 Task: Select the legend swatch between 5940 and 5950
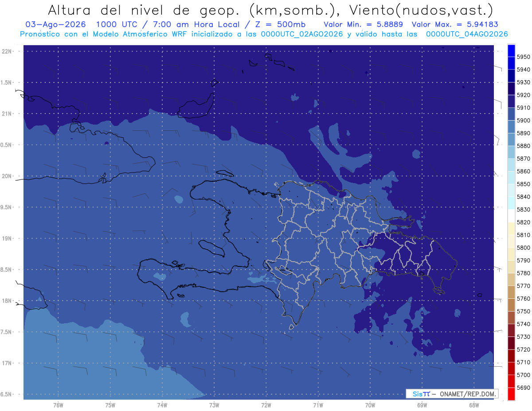pos(511,63)
